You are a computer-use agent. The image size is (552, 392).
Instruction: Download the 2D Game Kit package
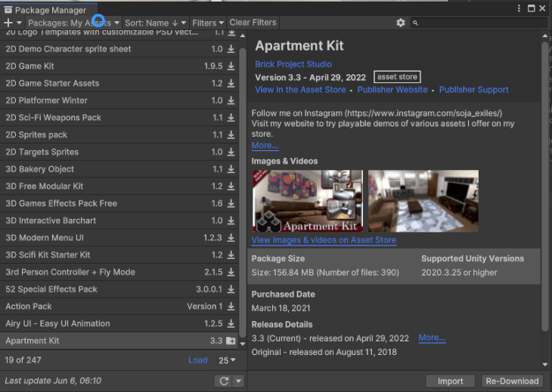click(x=231, y=66)
